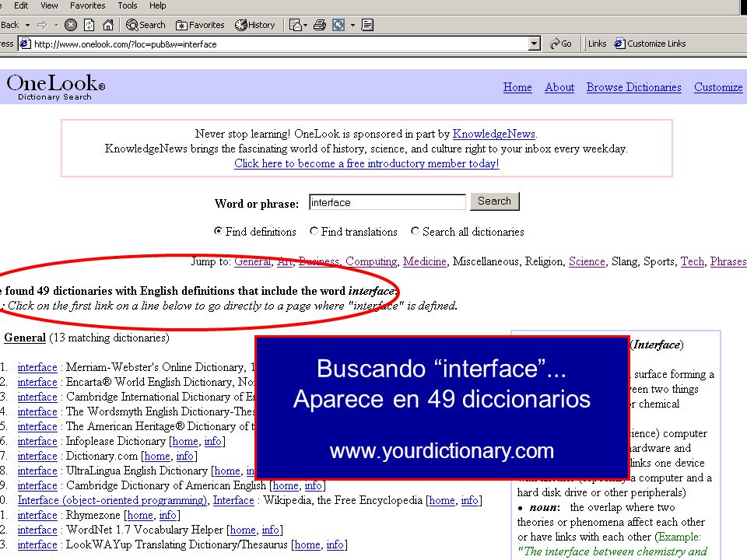The width and height of the screenshot is (747, 560).
Task: Open the Browse Dictionaries link
Action: click(633, 87)
